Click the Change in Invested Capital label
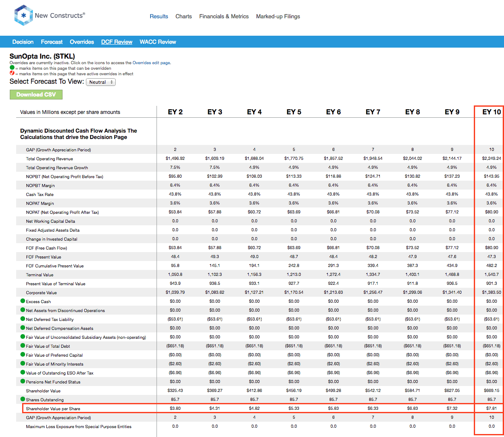The width and height of the screenshot is (504, 437). click(x=51, y=239)
